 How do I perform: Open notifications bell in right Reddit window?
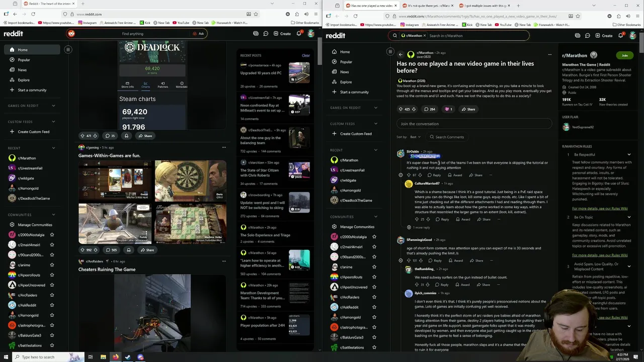pos(621,36)
